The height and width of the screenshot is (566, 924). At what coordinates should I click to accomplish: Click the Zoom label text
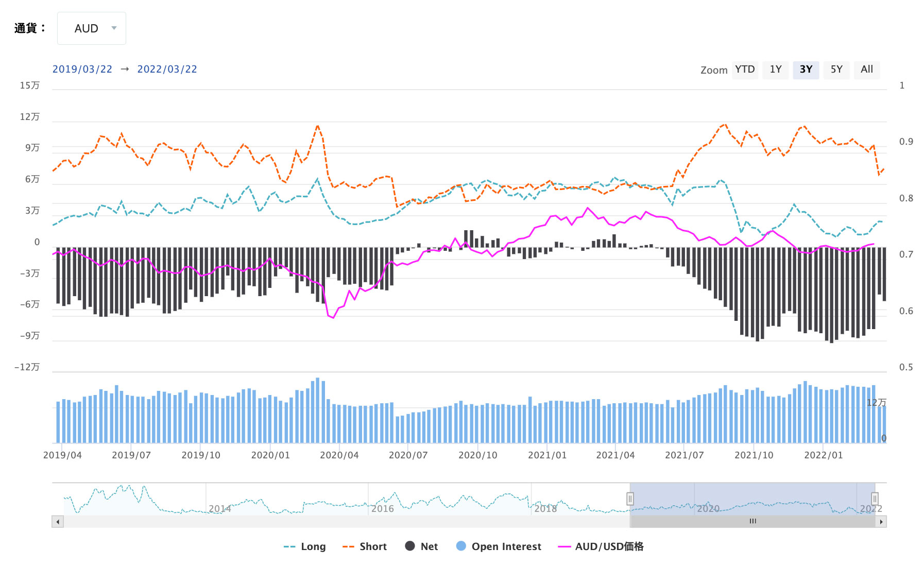(x=714, y=70)
